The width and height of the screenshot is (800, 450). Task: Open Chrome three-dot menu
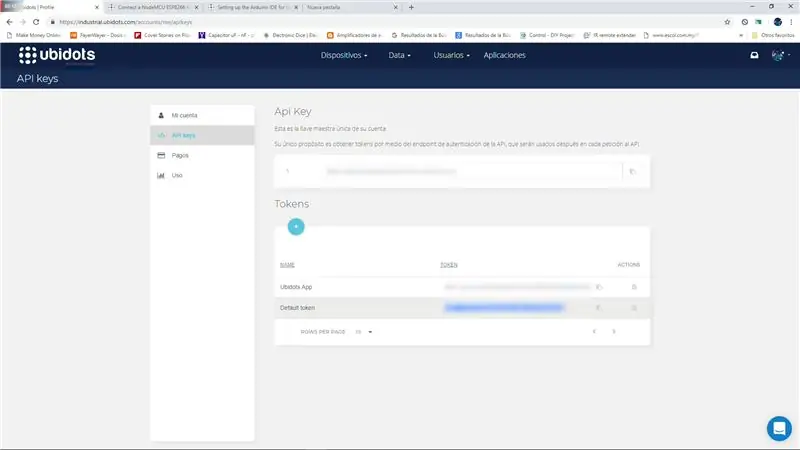click(x=791, y=22)
